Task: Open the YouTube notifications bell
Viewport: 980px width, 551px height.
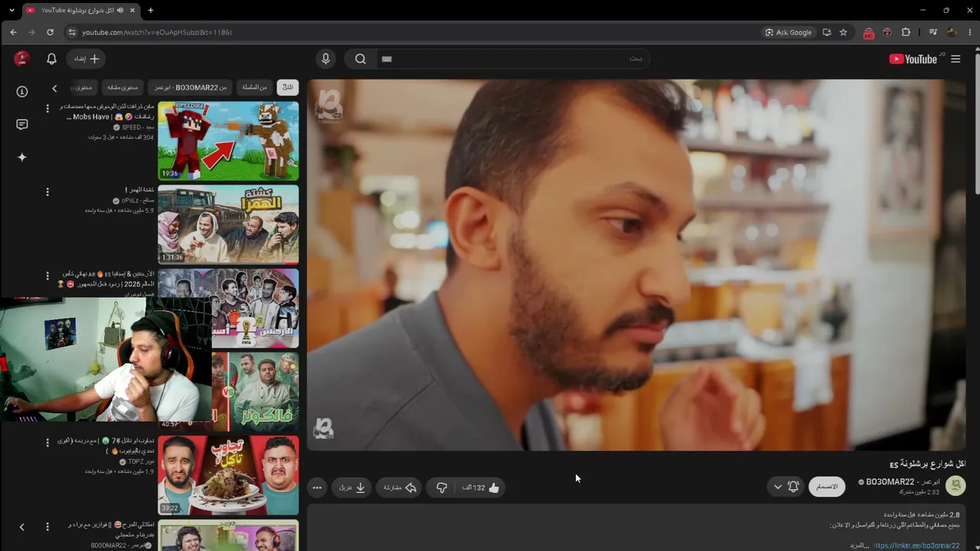Action: pos(51,59)
